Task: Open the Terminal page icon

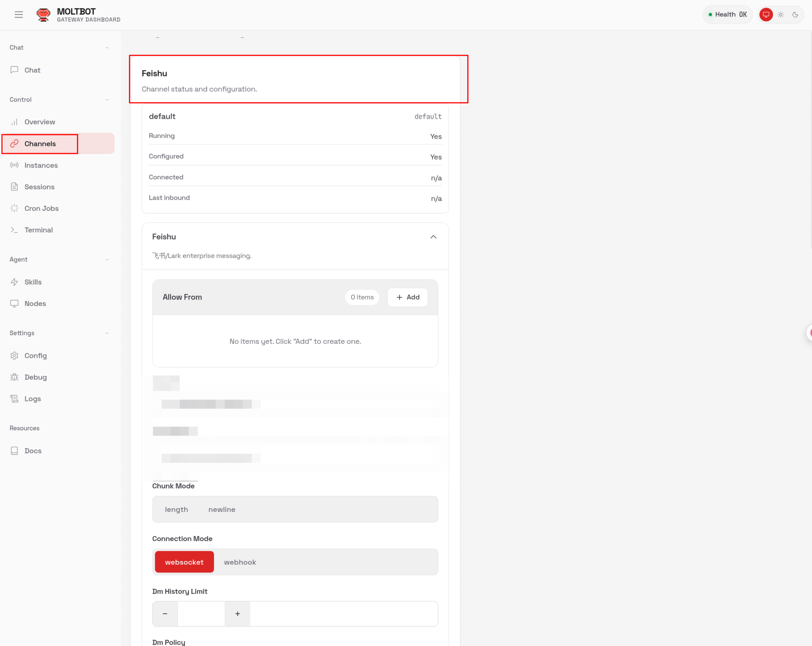Action: pos(14,230)
